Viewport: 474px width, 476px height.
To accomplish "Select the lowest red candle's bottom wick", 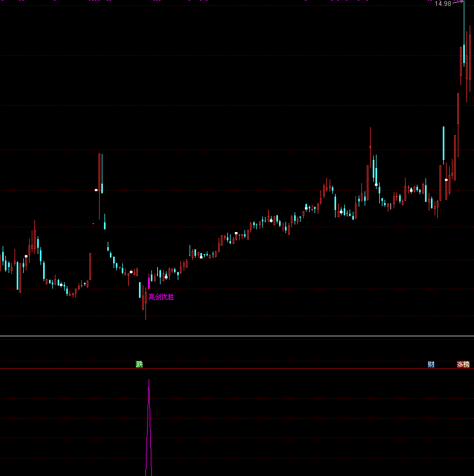I will [x=145, y=314].
